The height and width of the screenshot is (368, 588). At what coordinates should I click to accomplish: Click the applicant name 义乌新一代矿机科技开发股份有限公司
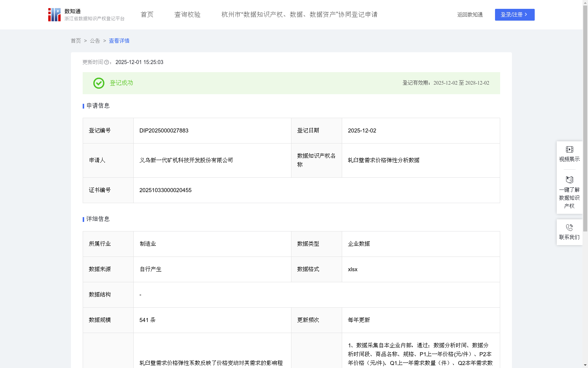(186, 160)
